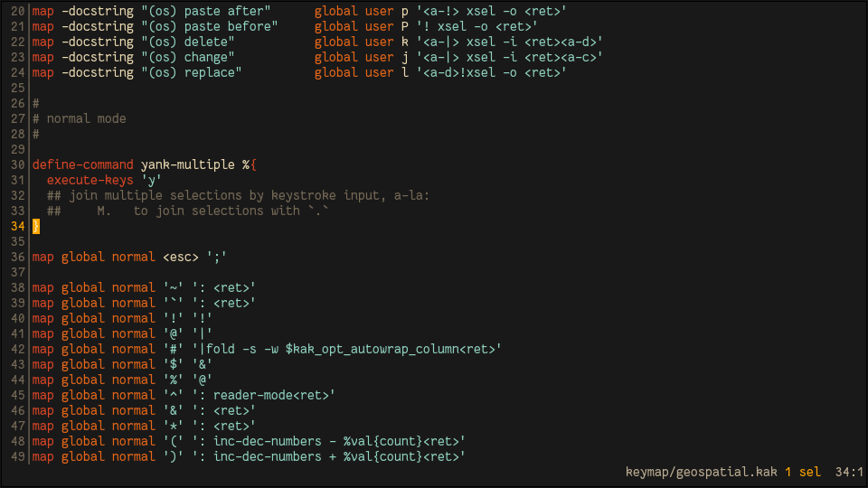Click the opening %{ brace on line 30
The height and width of the screenshot is (488, 868).
pyautogui.click(x=249, y=164)
